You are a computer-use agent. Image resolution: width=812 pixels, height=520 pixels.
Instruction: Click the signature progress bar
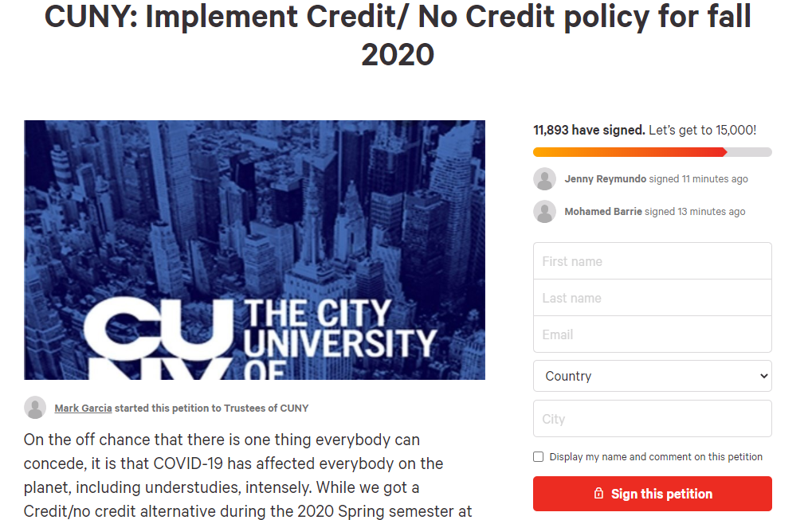click(x=652, y=152)
